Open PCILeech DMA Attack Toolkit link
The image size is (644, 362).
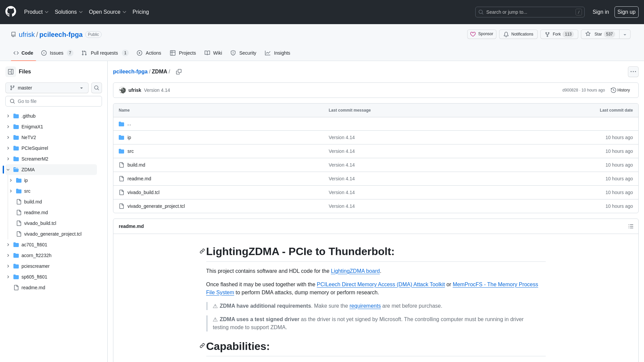coord(381,284)
